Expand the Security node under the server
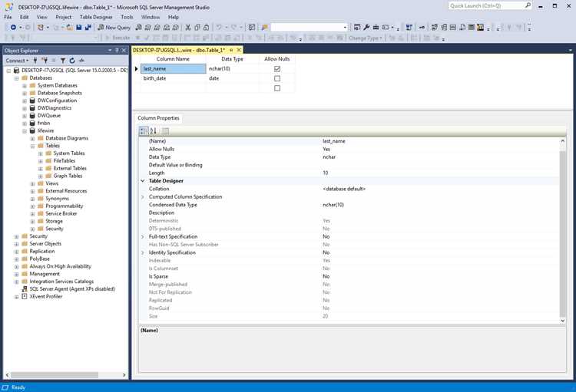 (17, 236)
